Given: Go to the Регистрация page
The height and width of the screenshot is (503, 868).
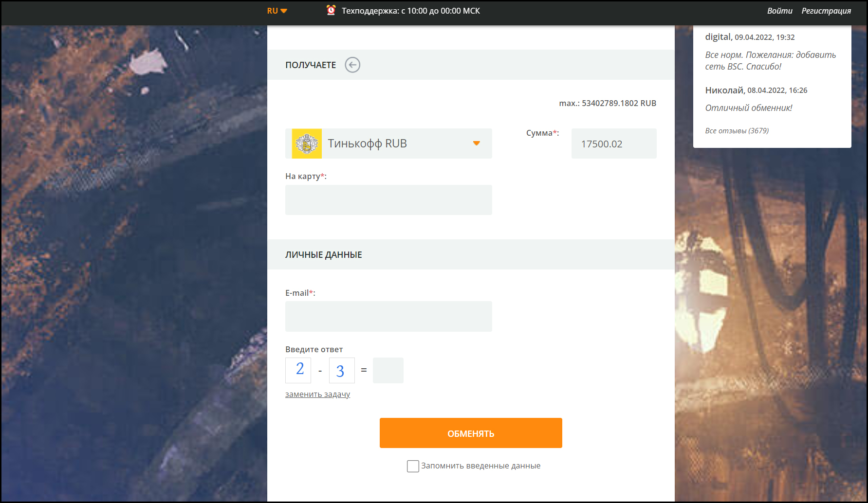Looking at the screenshot, I should (826, 11).
